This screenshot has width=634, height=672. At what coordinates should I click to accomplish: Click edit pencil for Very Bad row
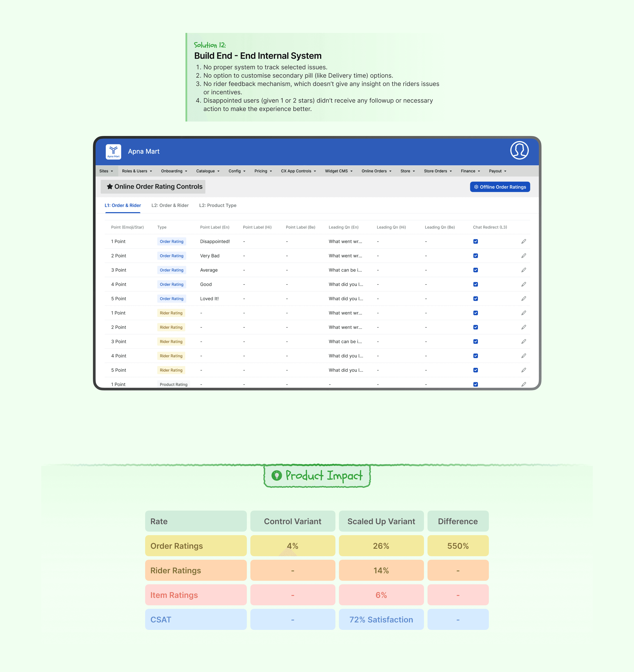click(524, 256)
